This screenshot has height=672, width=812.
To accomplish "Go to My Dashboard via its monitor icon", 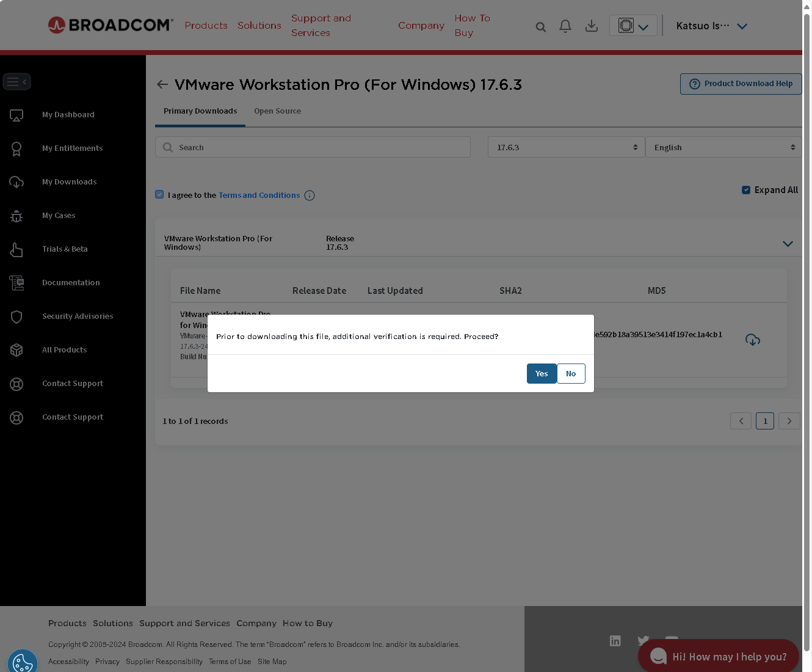I will [x=16, y=115].
